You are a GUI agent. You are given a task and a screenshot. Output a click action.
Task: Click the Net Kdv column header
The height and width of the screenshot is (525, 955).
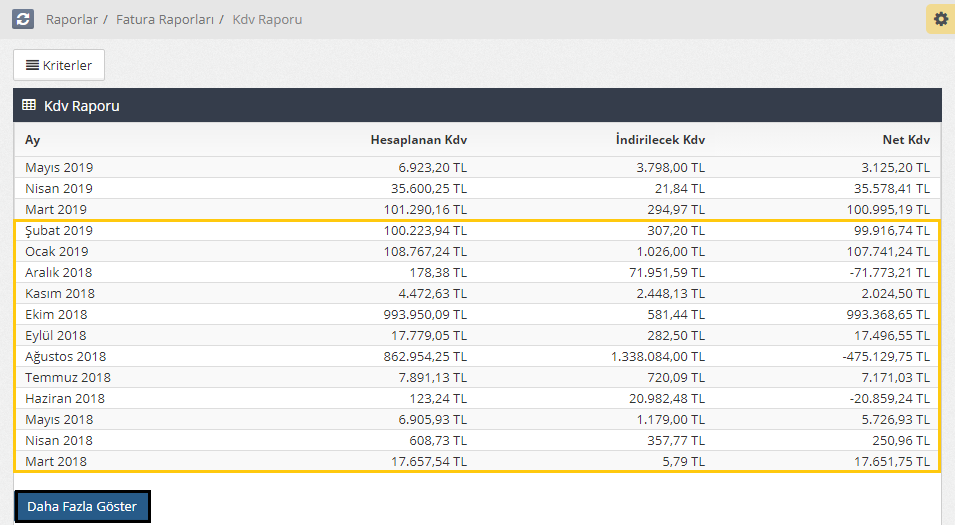point(905,140)
